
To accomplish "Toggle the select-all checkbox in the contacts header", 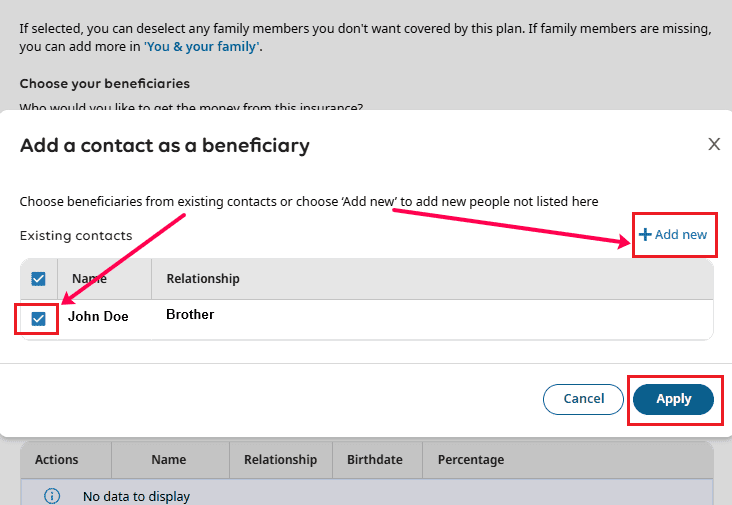I will [38, 279].
